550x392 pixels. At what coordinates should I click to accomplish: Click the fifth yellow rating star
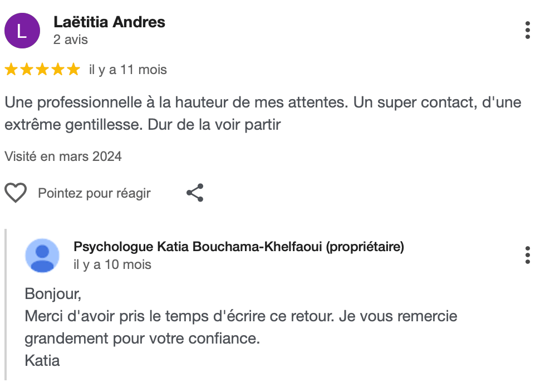(x=73, y=70)
